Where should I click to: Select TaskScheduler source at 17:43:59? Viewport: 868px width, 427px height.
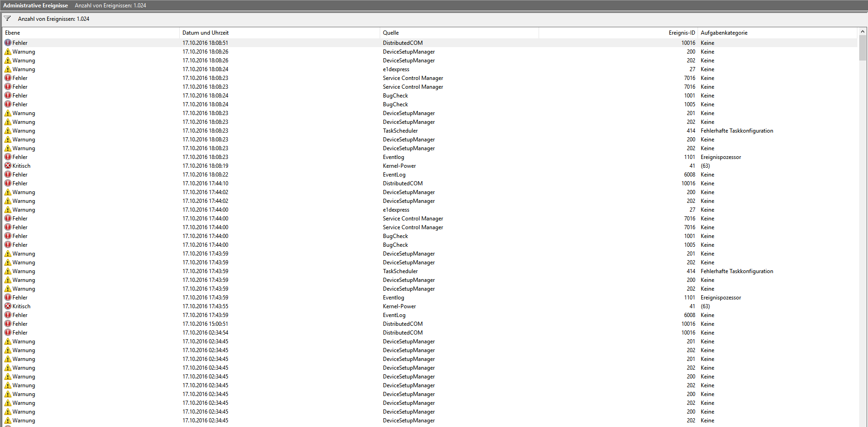(x=400, y=271)
